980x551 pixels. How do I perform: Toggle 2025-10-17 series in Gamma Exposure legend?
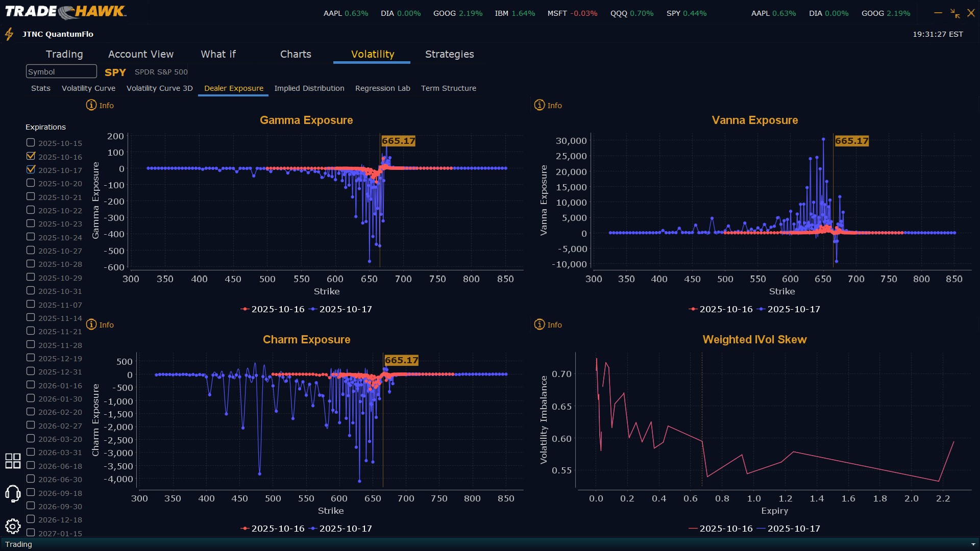340,309
